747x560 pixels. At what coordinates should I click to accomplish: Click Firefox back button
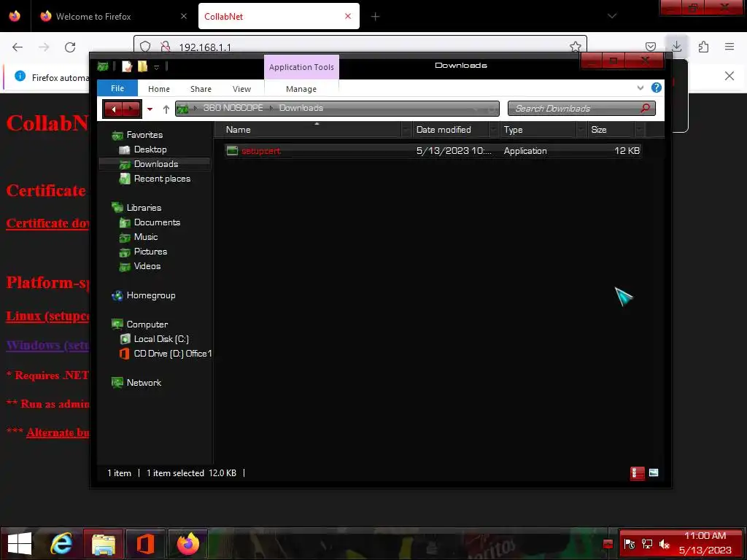[18, 47]
